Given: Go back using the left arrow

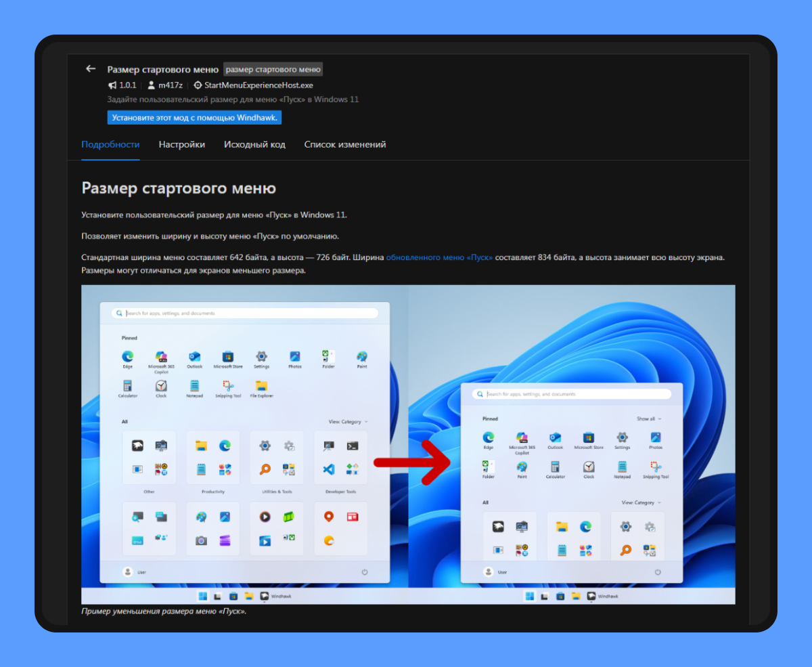Looking at the screenshot, I should click(x=91, y=69).
